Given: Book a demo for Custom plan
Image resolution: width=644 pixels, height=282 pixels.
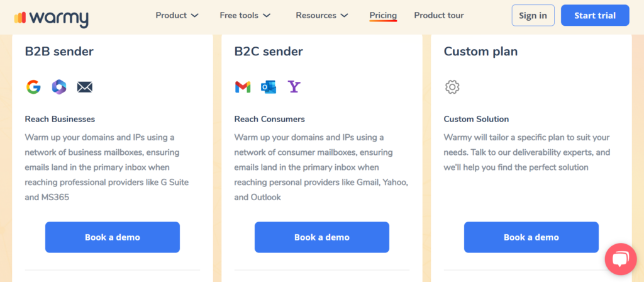Looking at the screenshot, I should [x=531, y=237].
